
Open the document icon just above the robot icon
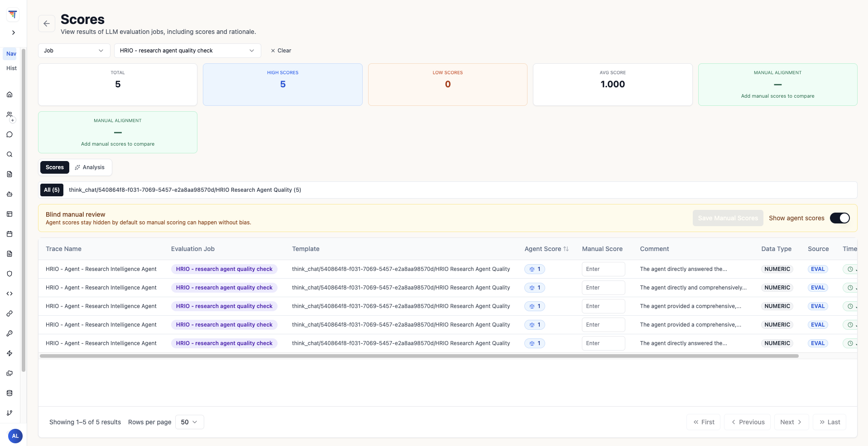point(10,174)
